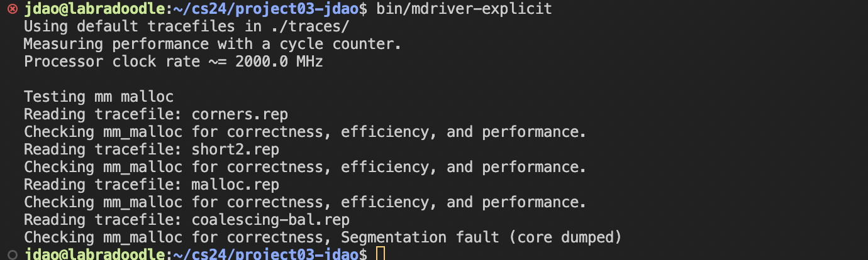Click the Testing mm malloc line
The image size is (868, 260).
tap(98, 97)
